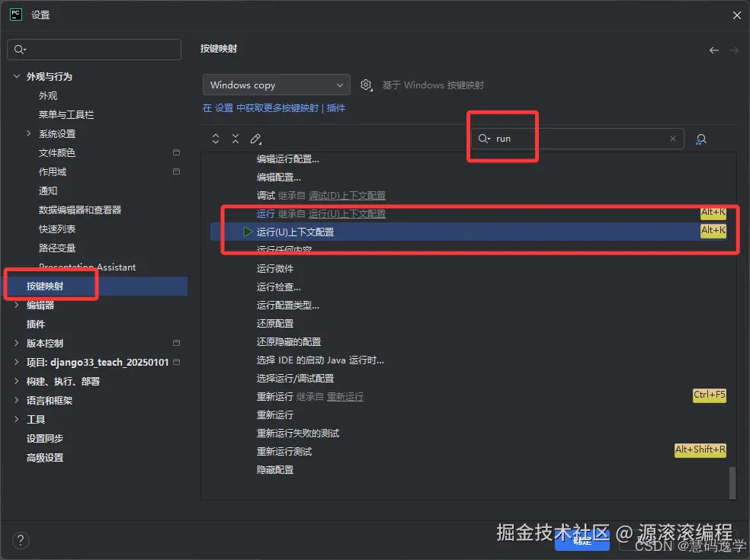Click the Alt+Shift+R shortcut badge

700,450
